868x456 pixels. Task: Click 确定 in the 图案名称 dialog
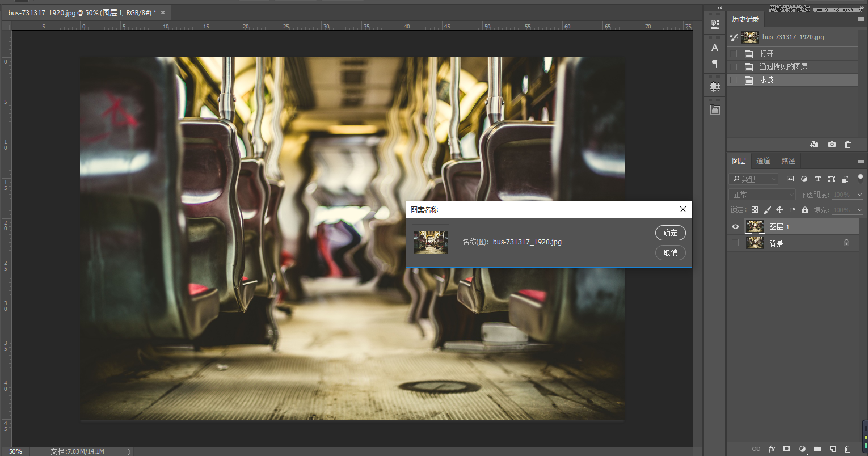(670, 233)
